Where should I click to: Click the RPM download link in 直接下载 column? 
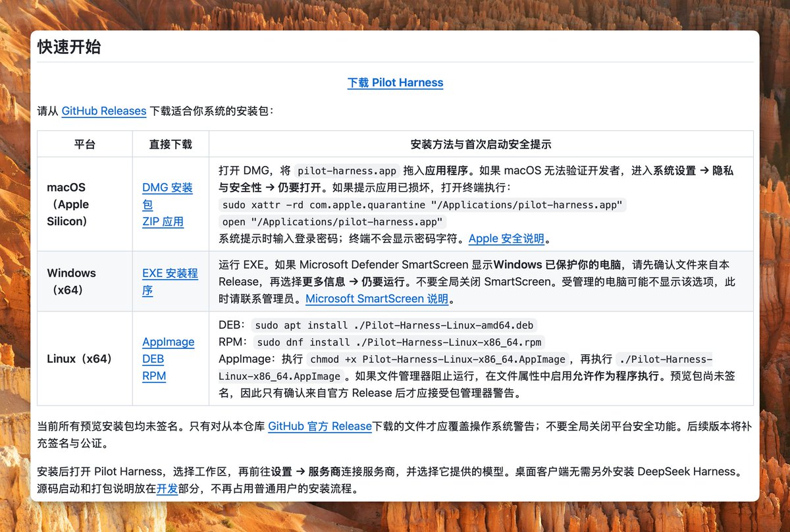[x=154, y=377]
